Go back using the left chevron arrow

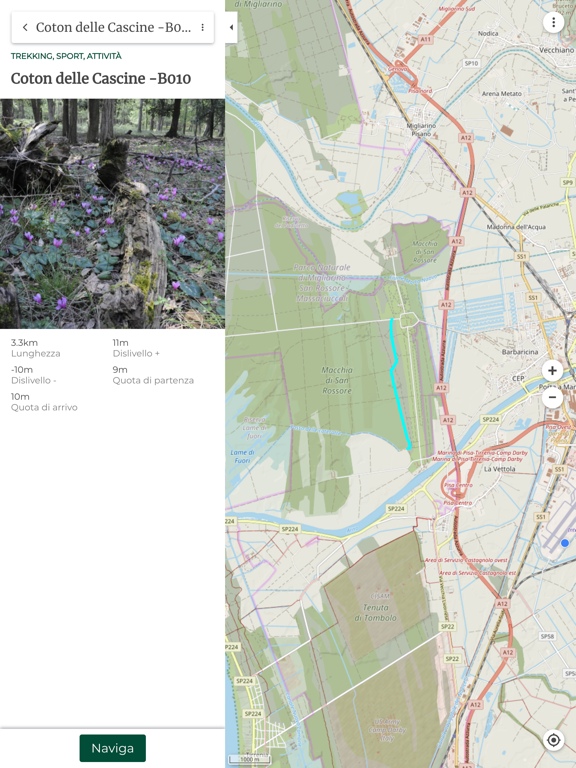[x=25, y=27]
